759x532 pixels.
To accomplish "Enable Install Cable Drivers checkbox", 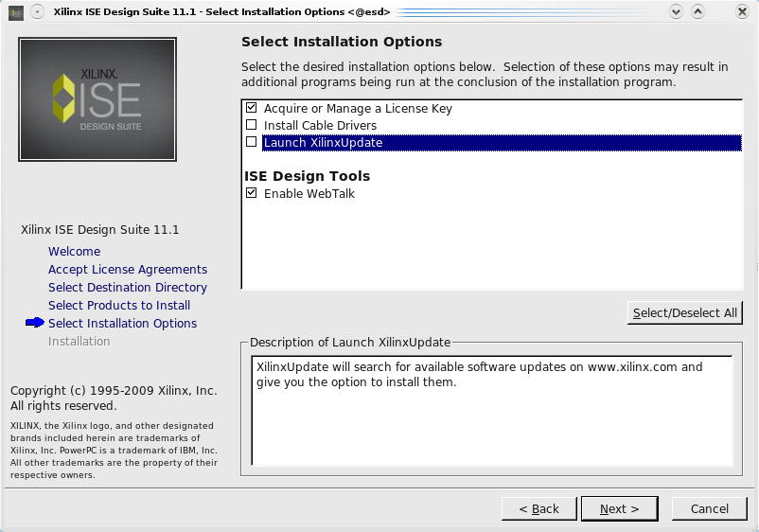I will pyautogui.click(x=251, y=125).
